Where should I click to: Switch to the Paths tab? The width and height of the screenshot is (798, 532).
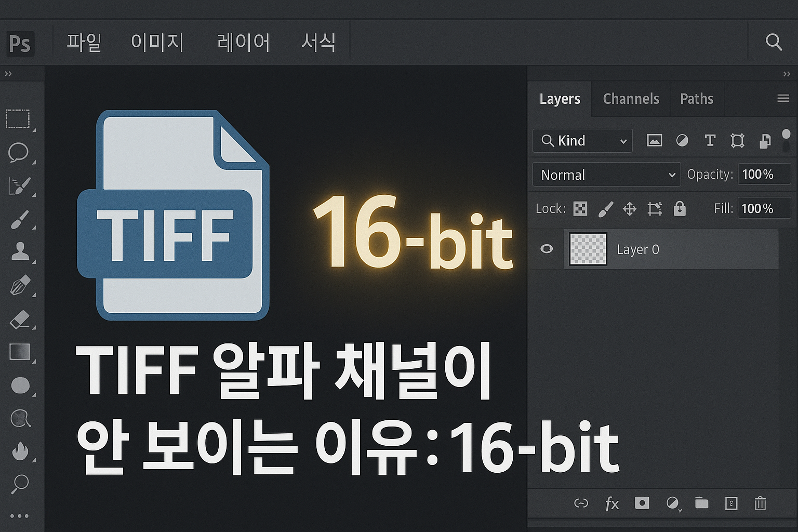point(697,99)
